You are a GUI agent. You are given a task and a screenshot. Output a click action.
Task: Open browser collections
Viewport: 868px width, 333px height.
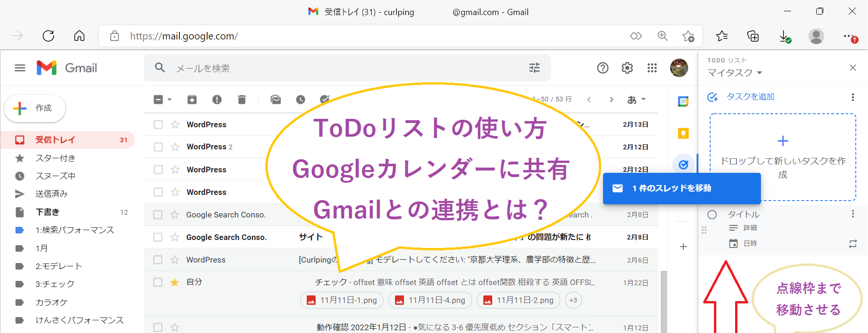(753, 36)
